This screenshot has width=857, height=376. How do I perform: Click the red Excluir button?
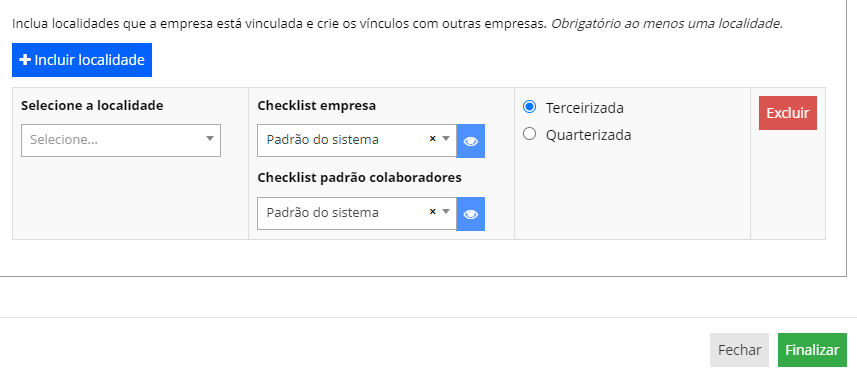point(788,113)
